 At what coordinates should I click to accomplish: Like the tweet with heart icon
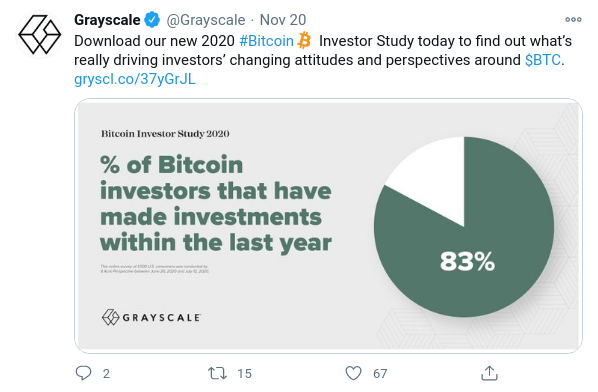(x=353, y=373)
